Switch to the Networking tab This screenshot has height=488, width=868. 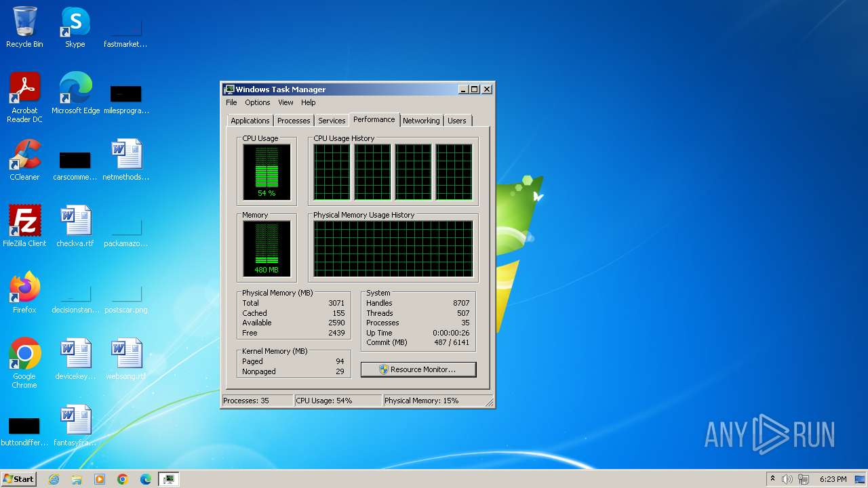click(421, 121)
